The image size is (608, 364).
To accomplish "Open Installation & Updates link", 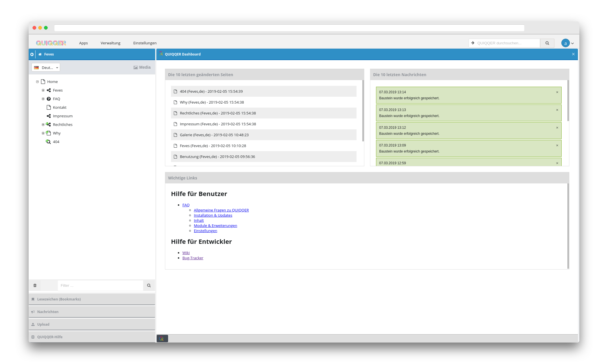I will (x=213, y=215).
